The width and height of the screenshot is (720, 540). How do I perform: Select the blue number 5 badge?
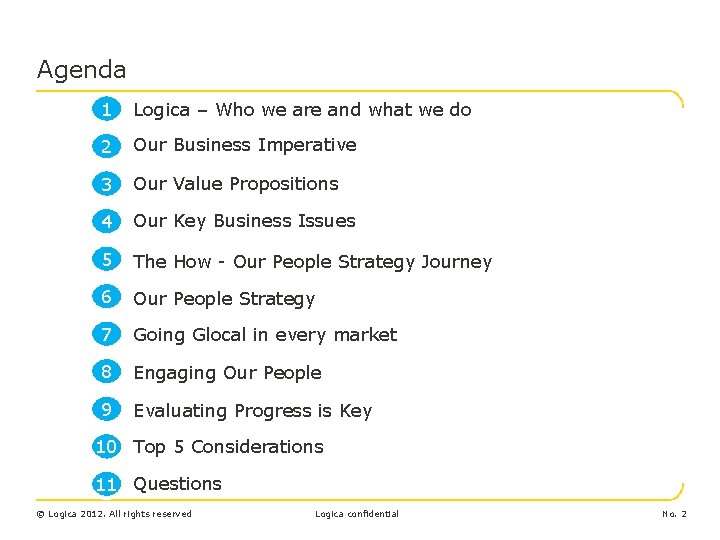pyautogui.click(x=107, y=260)
